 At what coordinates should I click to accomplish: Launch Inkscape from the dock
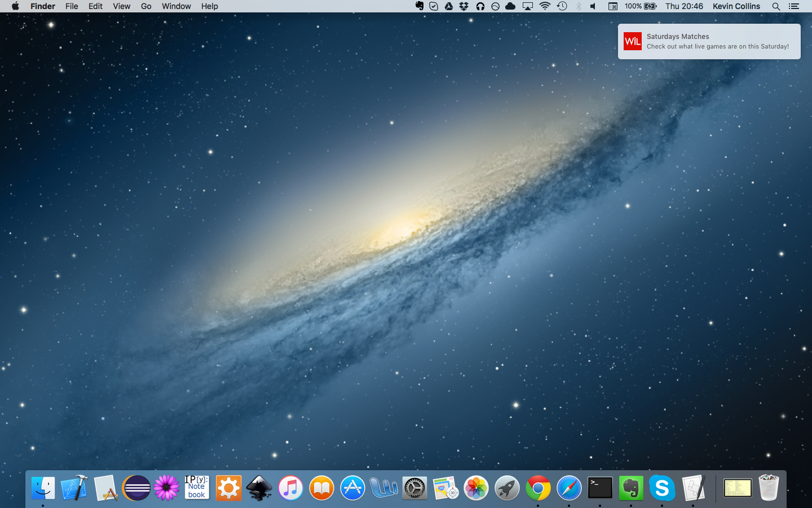pyautogui.click(x=259, y=488)
